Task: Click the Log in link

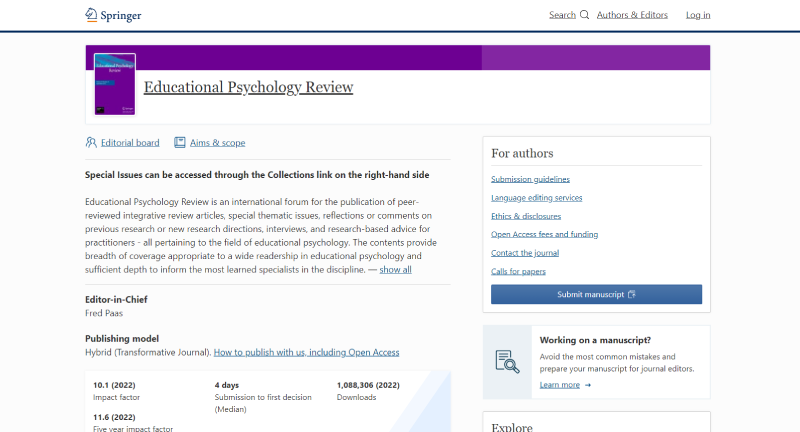Action: (x=698, y=15)
